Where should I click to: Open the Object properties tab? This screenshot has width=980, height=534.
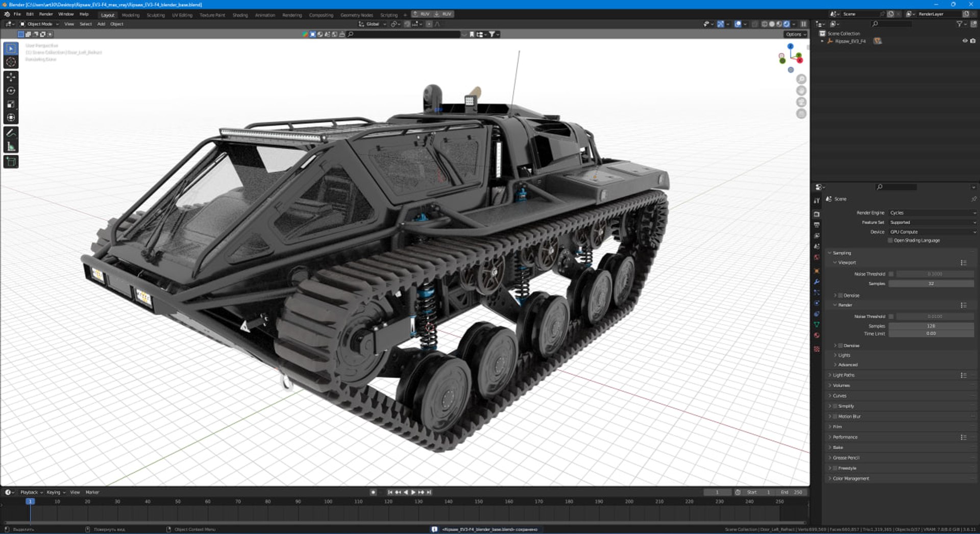tap(817, 271)
